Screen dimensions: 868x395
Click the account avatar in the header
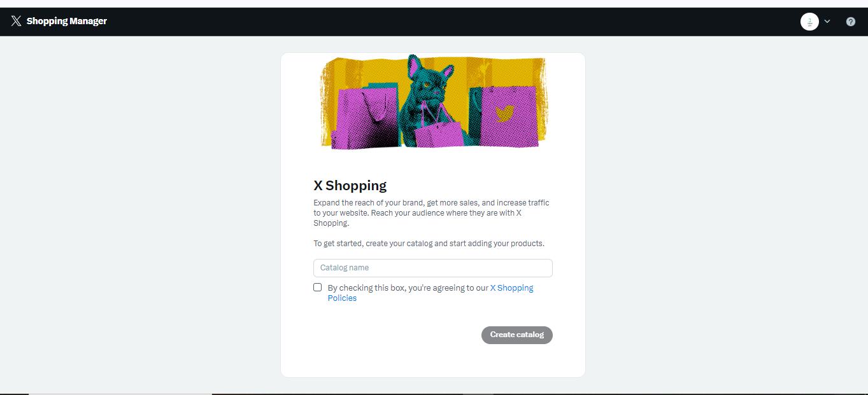pos(809,22)
